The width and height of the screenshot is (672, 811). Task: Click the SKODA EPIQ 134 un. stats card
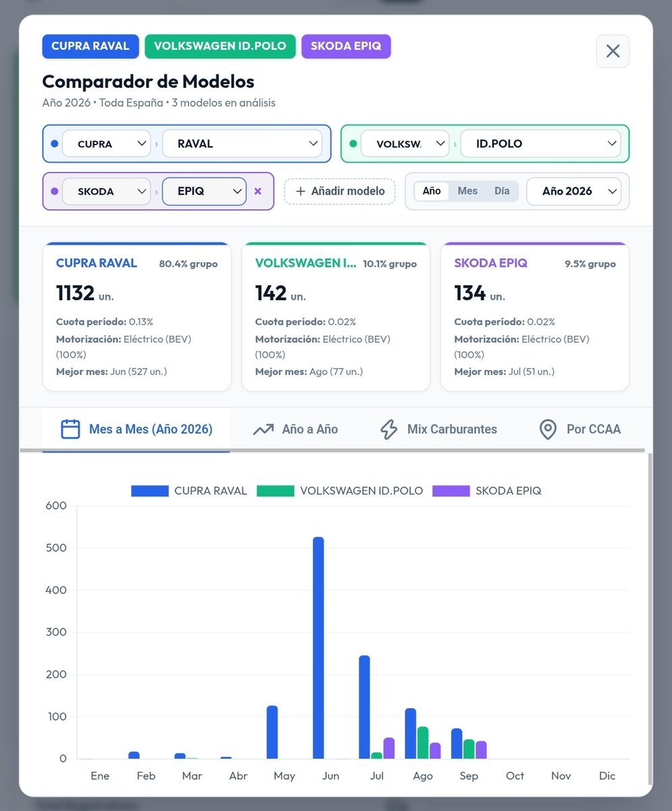click(535, 316)
